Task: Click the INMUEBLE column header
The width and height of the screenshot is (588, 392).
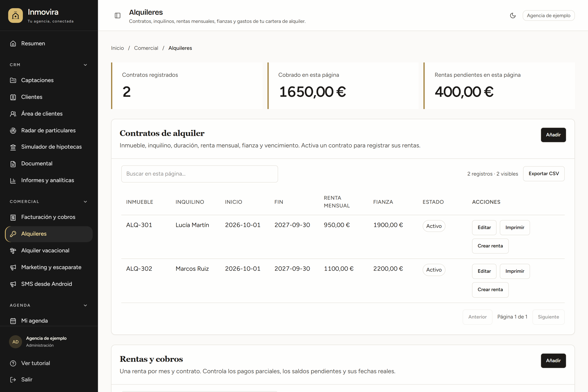Action: pos(139,202)
